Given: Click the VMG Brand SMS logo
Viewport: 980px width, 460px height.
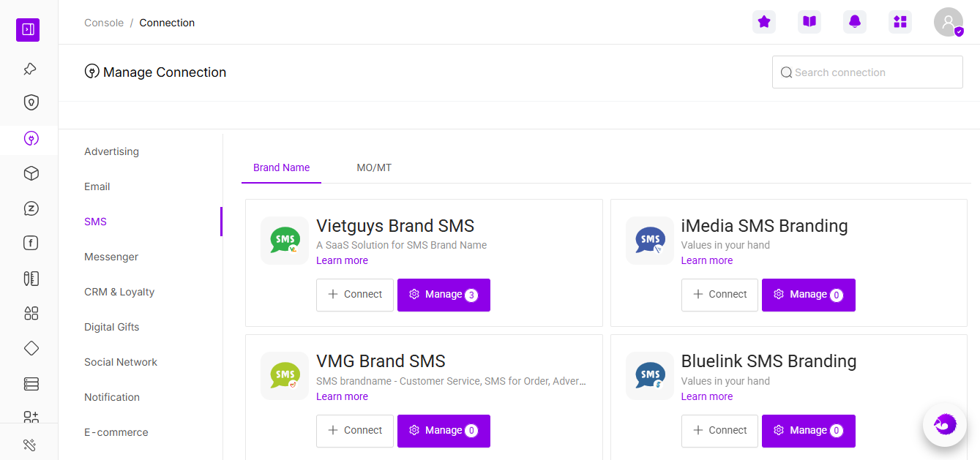Looking at the screenshot, I should (x=285, y=376).
